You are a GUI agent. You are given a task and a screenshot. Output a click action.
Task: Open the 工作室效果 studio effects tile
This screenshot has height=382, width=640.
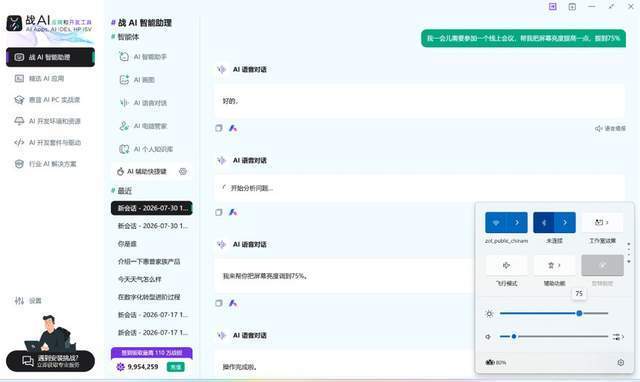pos(602,222)
